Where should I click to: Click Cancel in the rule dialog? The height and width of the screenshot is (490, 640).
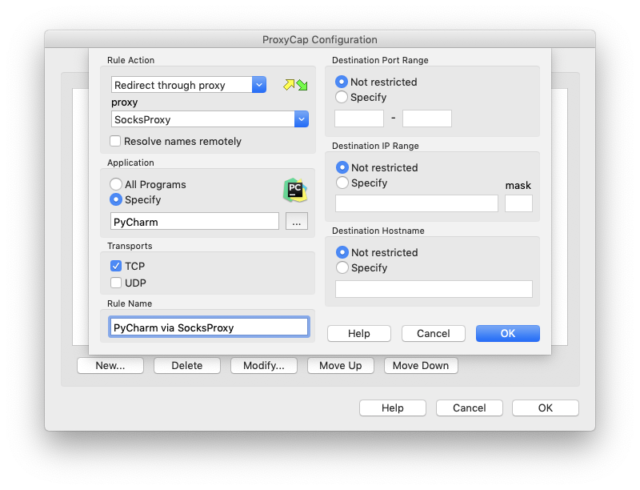(433, 333)
